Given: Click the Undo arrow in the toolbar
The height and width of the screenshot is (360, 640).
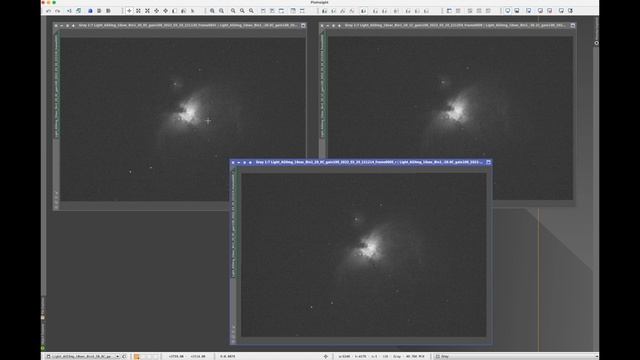Looking at the screenshot, I should coord(49,11).
